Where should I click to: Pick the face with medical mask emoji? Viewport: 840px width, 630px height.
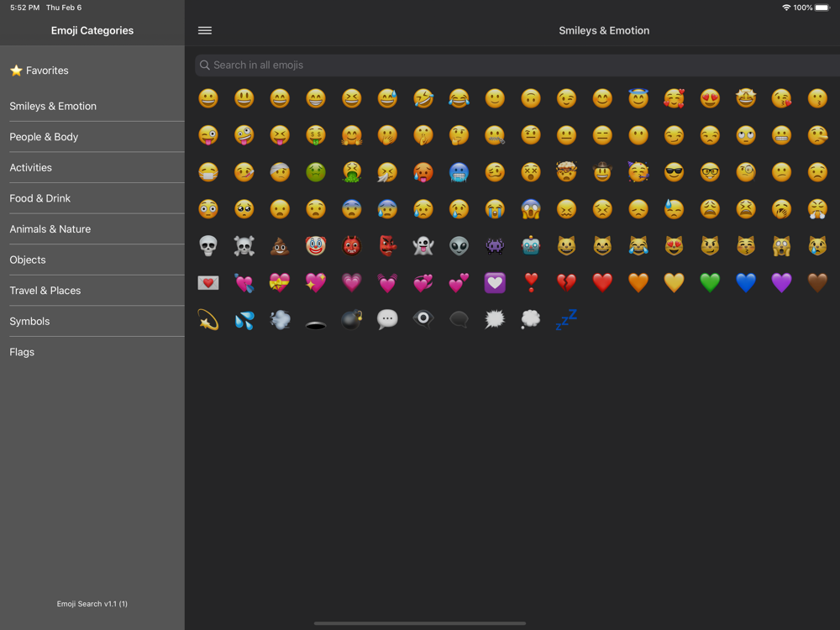coord(208,172)
